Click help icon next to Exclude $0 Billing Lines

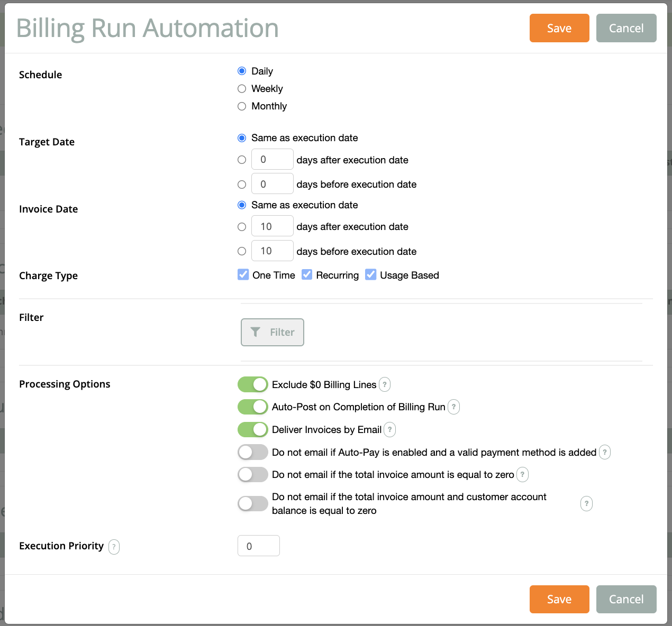click(385, 384)
